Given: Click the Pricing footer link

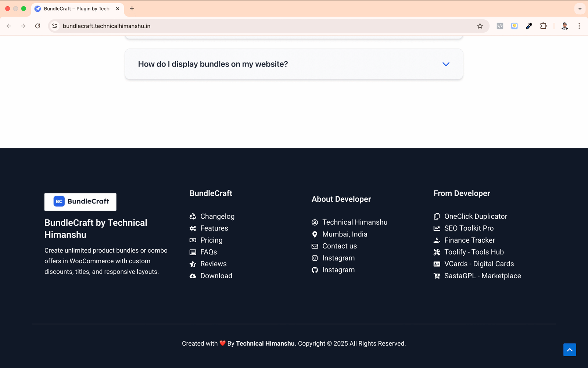Looking at the screenshot, I should 211,240.
